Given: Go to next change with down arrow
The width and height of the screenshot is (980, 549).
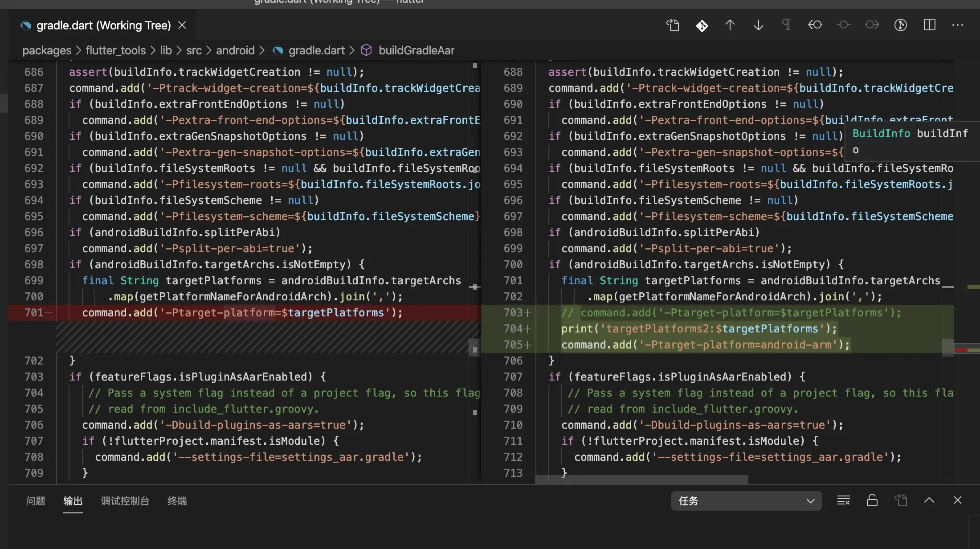Looking at the screenshot, I should pyautogui.click(x=758, y=25).
